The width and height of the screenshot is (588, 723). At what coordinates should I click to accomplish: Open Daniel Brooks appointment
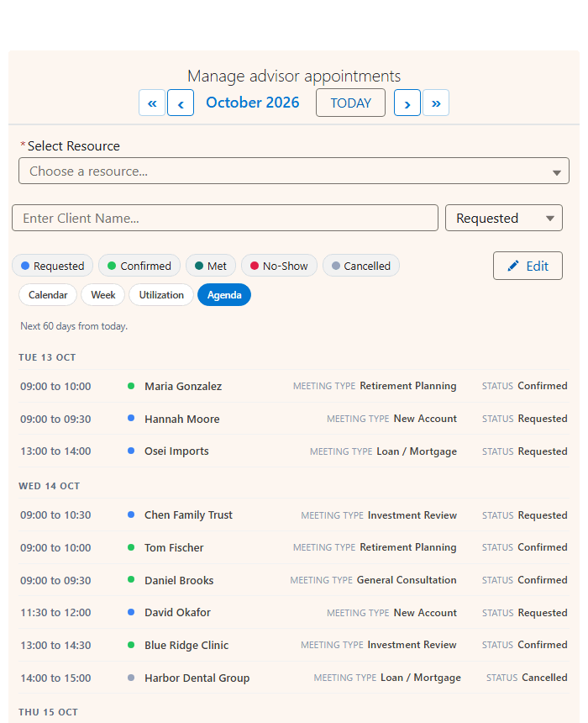(x=293, y=580)
